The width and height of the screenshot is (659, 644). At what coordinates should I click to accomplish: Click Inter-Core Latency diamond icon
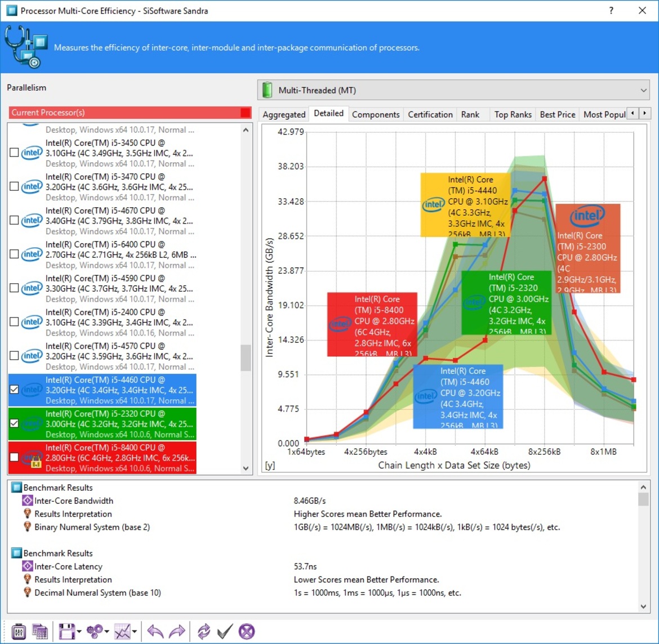(28, 566)
